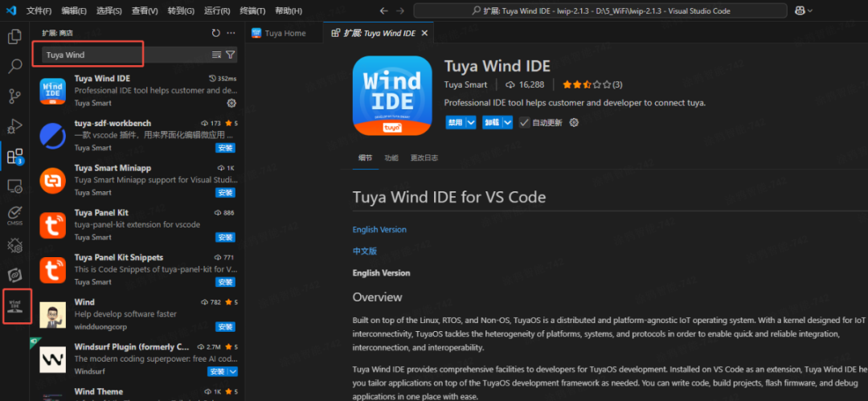
Task: Click the 卸载 uninstall button
Action: 492,122
